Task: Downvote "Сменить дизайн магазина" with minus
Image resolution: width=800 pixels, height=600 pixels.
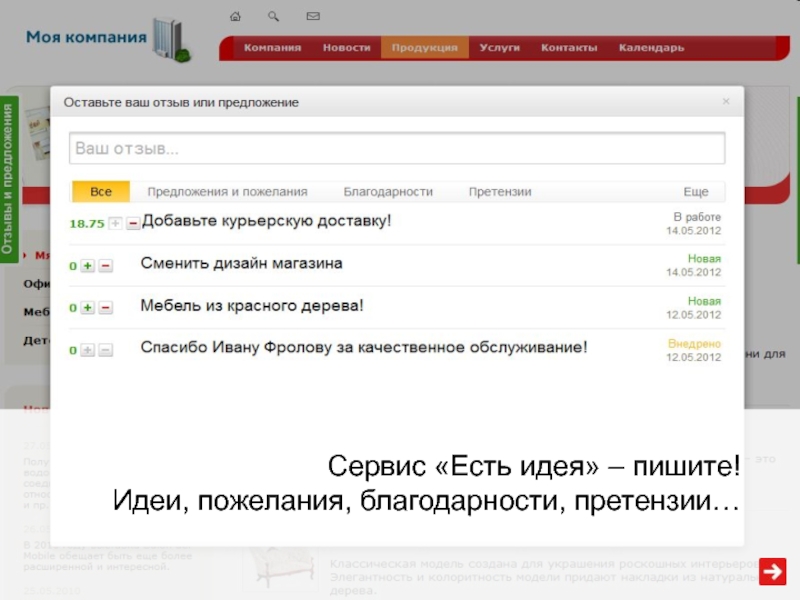Action: (x=106, y=266)
